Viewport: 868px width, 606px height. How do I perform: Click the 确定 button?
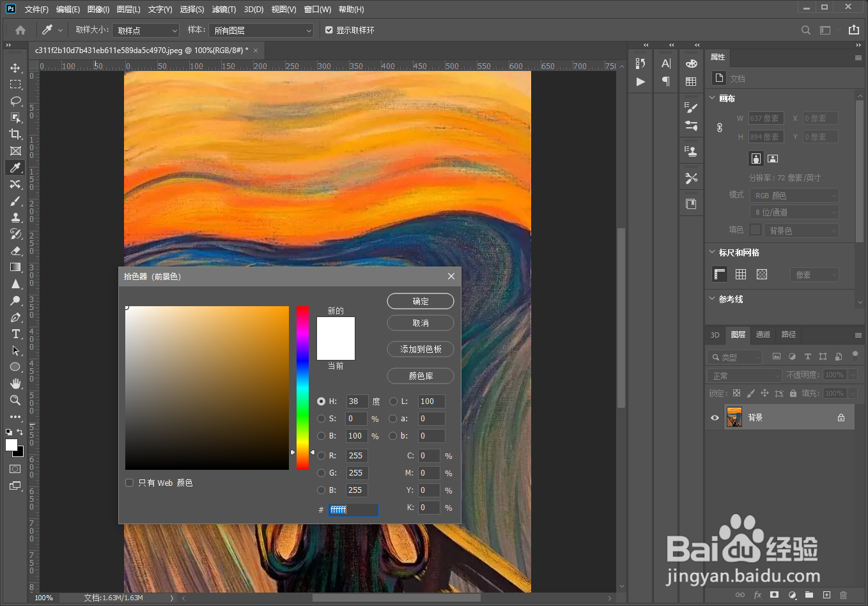(421, 301)
